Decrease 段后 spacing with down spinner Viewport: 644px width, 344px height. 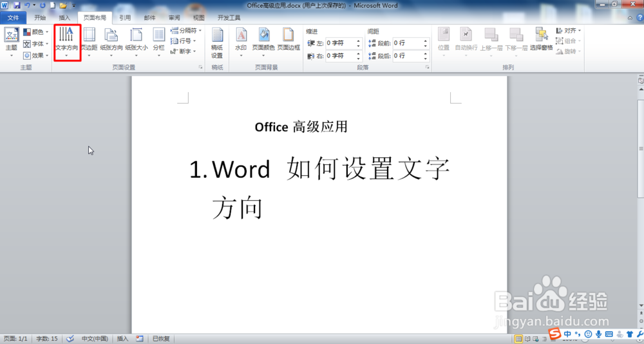[x=426, y=59]
